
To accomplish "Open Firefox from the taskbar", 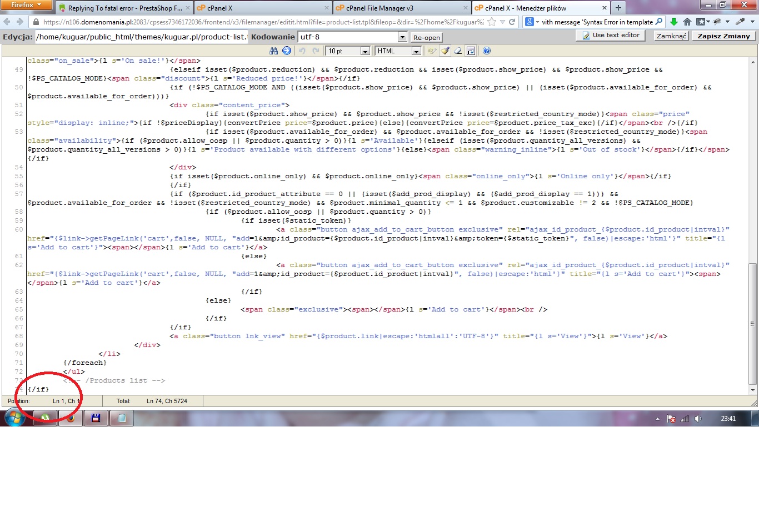I will click(x=71, y=418).
